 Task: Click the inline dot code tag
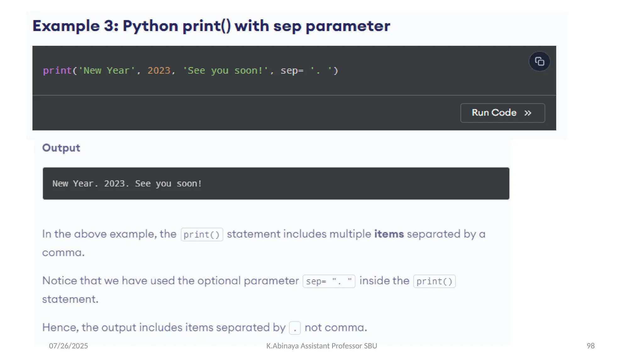295,328
